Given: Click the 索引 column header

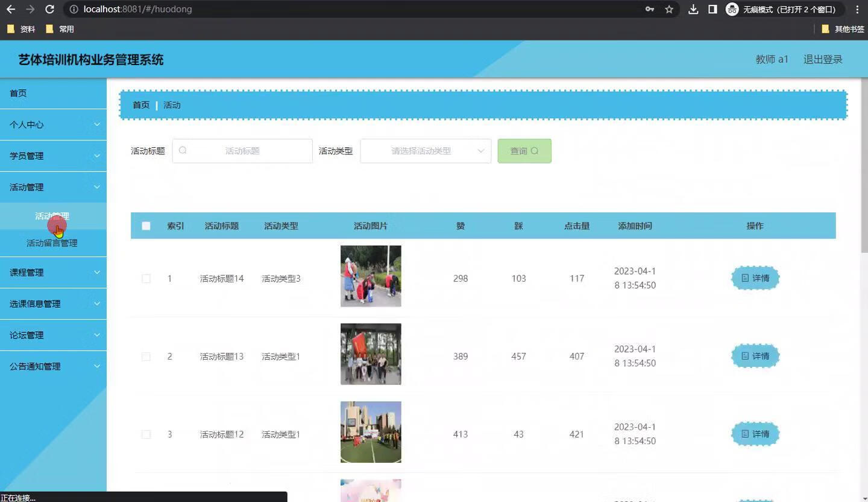Looking at the screenshot, I should coord(175,226).
